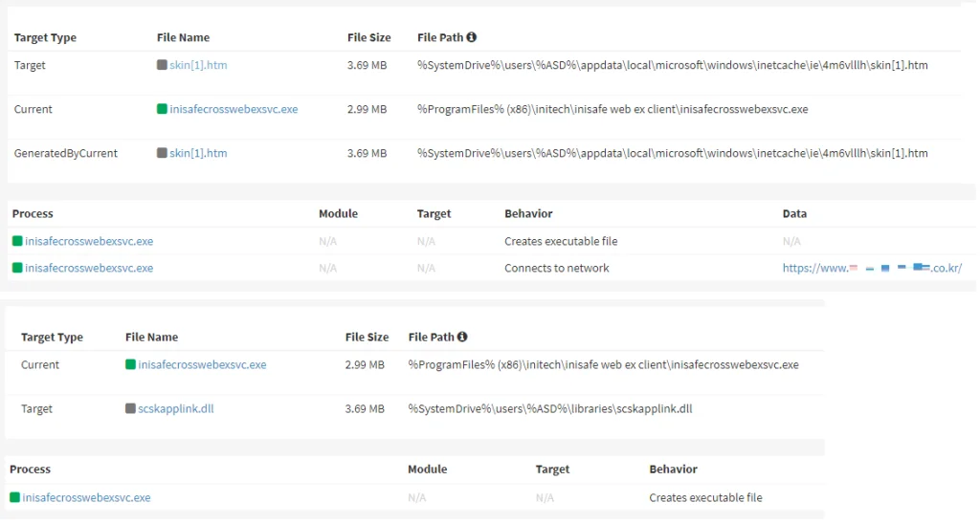
Task: Open process link in Connects to network row
Action: 89,268
